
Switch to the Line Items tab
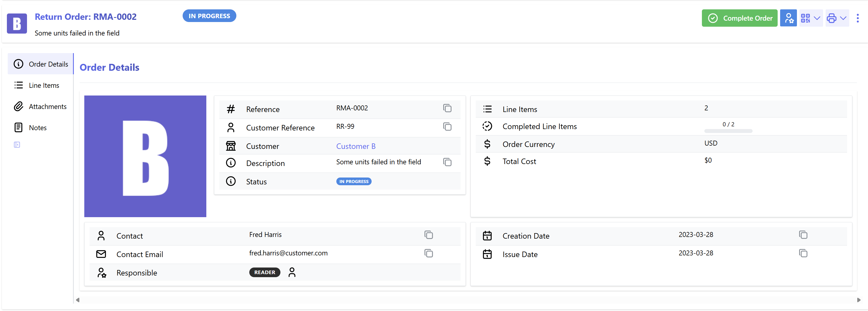pyautogui.click(x=44, y=86)
